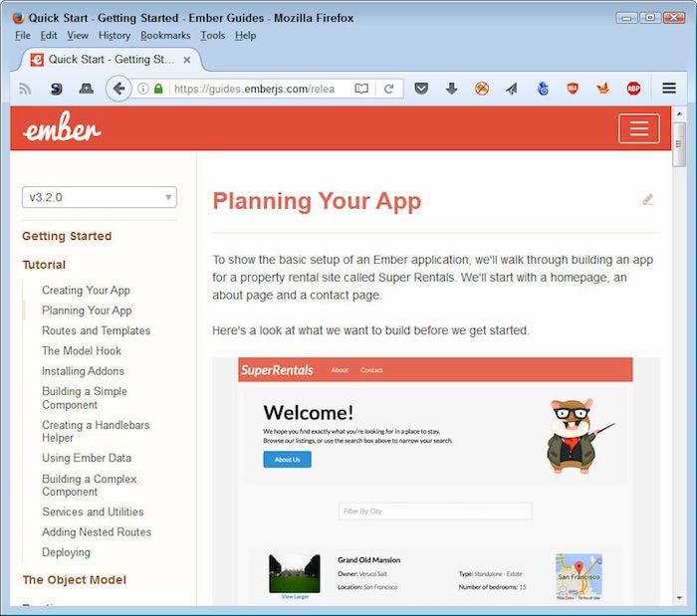Open the Firefox hamburger menu

tap(669, 88)
